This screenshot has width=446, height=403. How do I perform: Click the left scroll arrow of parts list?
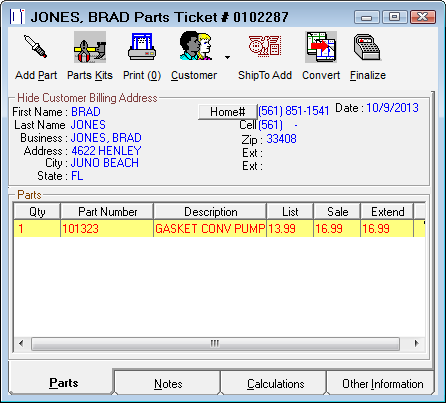[x=21, y=343]
